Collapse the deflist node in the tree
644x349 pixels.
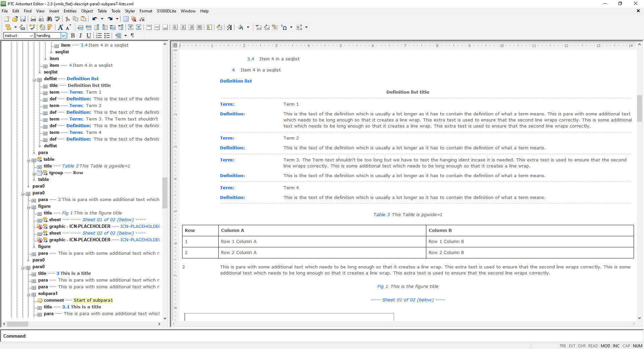coord(35,80)
